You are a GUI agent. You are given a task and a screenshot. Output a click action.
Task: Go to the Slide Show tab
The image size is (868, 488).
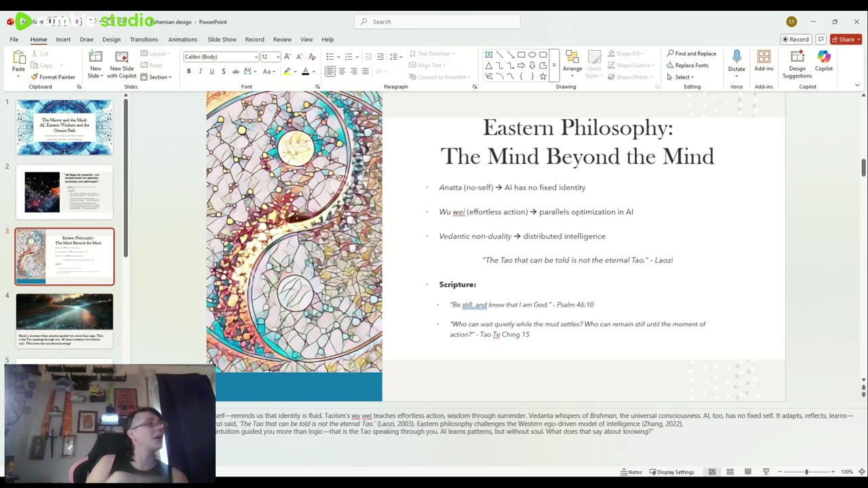222,39
